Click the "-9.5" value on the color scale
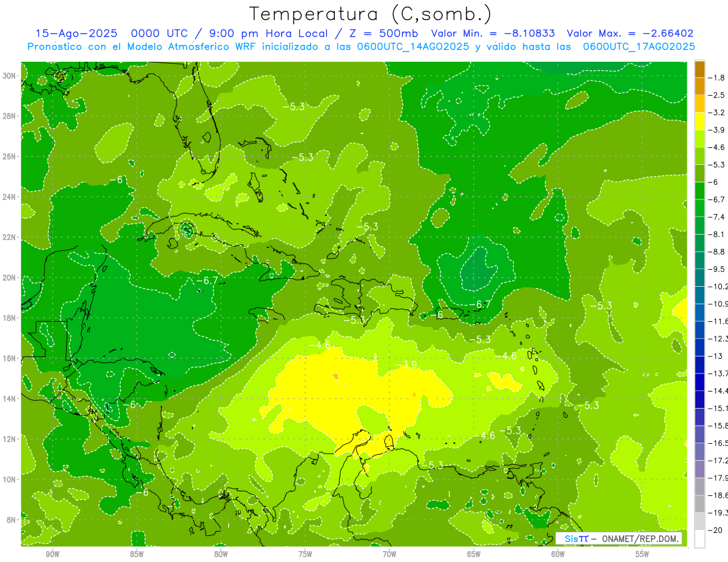Screen dimensions: 728x562 (x=717, y=269)
